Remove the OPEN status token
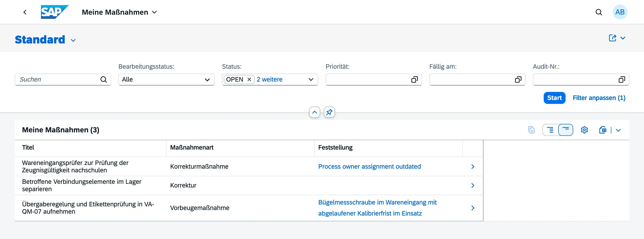 point(249,80)
